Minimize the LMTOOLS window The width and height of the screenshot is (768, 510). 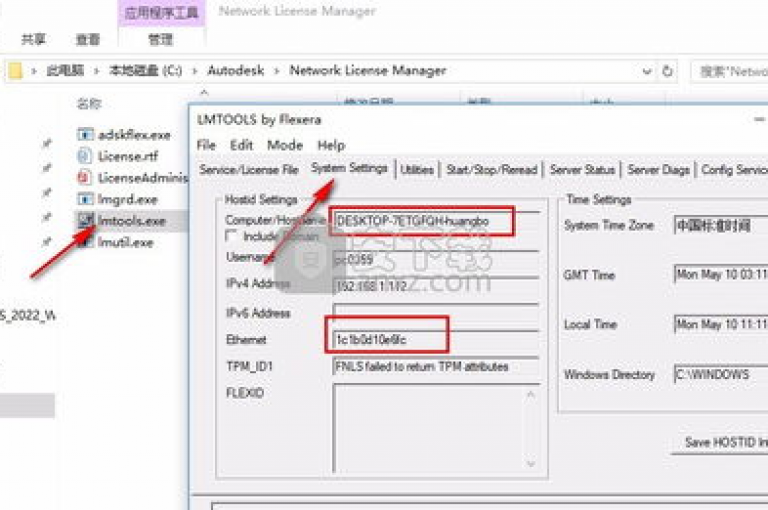click(x=759, y=120)
